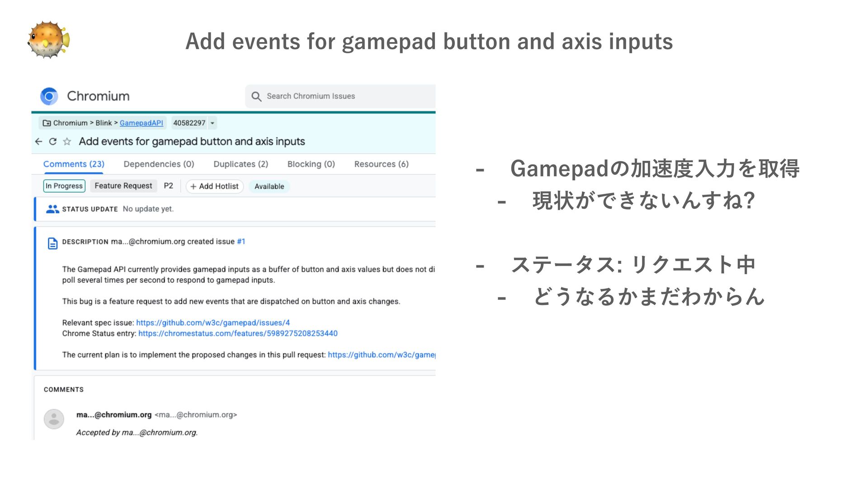Viewport: 868px width, 488px height.
Task: Click the Add Hotlist button
Action: coord(214,187)
